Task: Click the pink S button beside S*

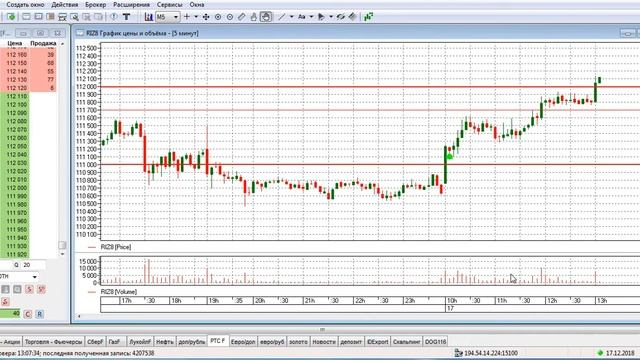Action: 29,289
